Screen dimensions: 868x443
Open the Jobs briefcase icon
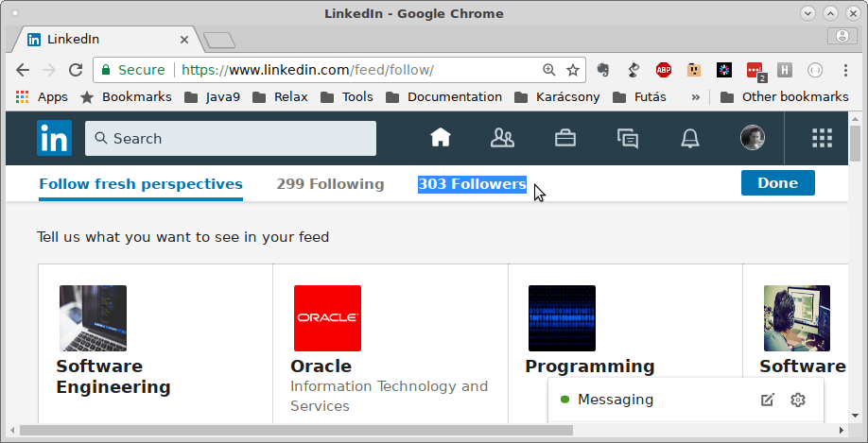(x=565, y=138)
